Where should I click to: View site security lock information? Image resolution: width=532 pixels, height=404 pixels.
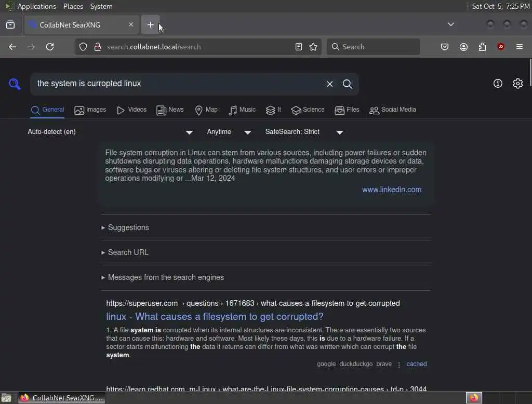(97, 47)
